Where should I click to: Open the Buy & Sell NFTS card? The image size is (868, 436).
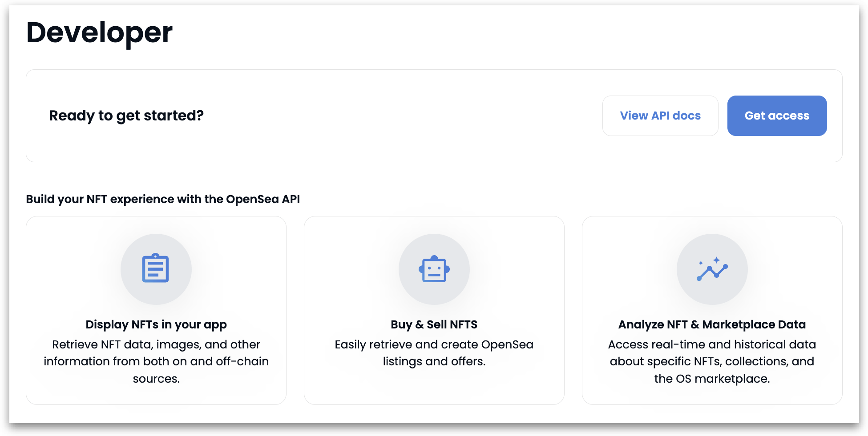(434, 310)
